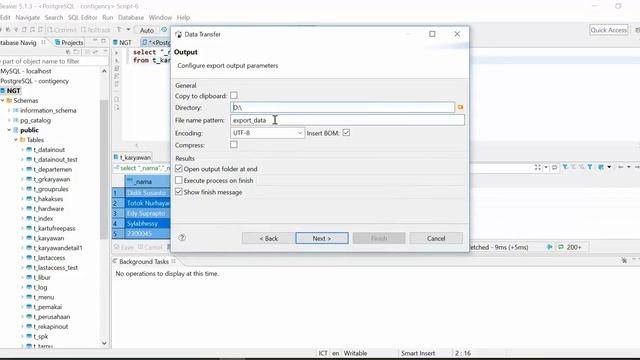Open the NGT editor tab
This screenshot has height=360, width=640.
(122, 42)
